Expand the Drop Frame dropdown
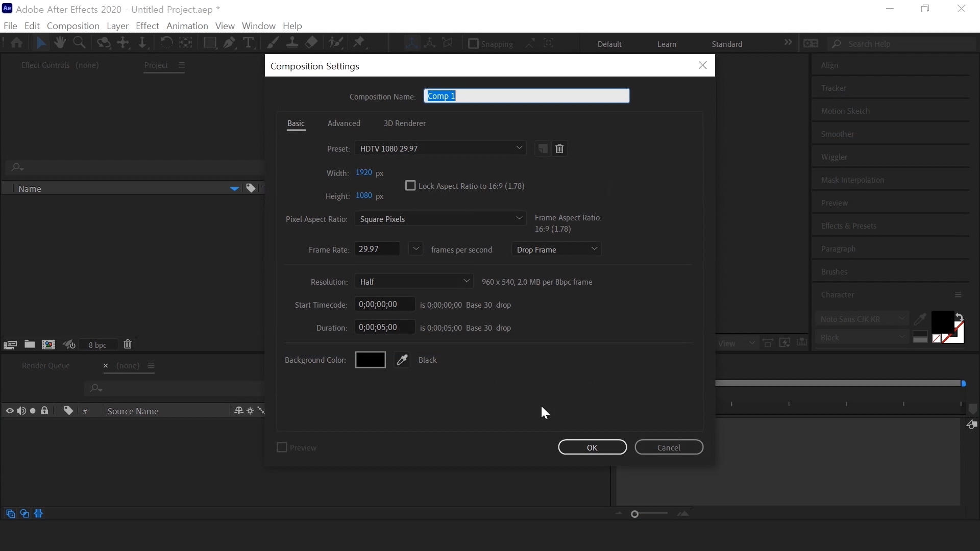The image size is (980, 551). coord(556,249)
